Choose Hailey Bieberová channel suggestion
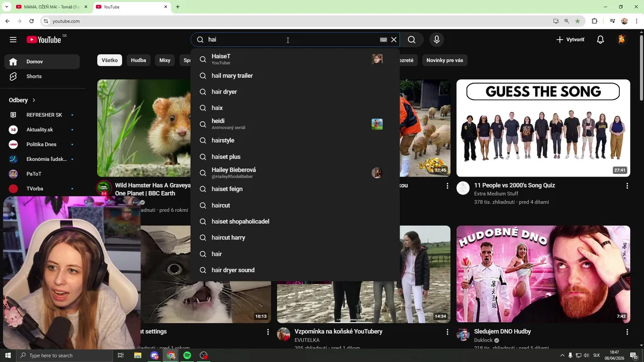 click(295, 173)
